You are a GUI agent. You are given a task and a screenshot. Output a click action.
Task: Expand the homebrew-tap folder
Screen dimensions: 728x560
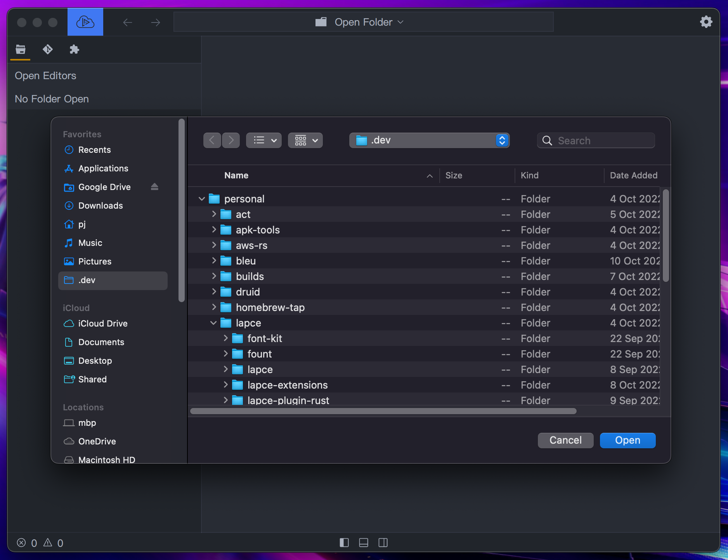point(214,307)
